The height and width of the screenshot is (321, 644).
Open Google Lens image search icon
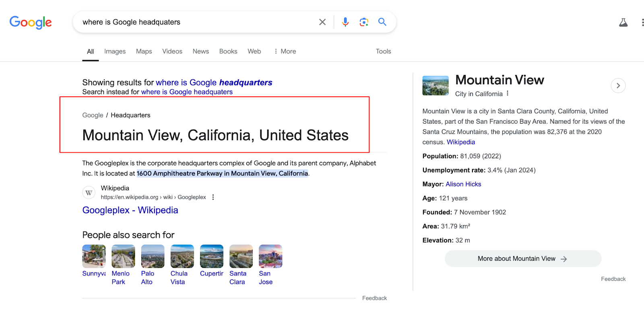tap(364, 22)
